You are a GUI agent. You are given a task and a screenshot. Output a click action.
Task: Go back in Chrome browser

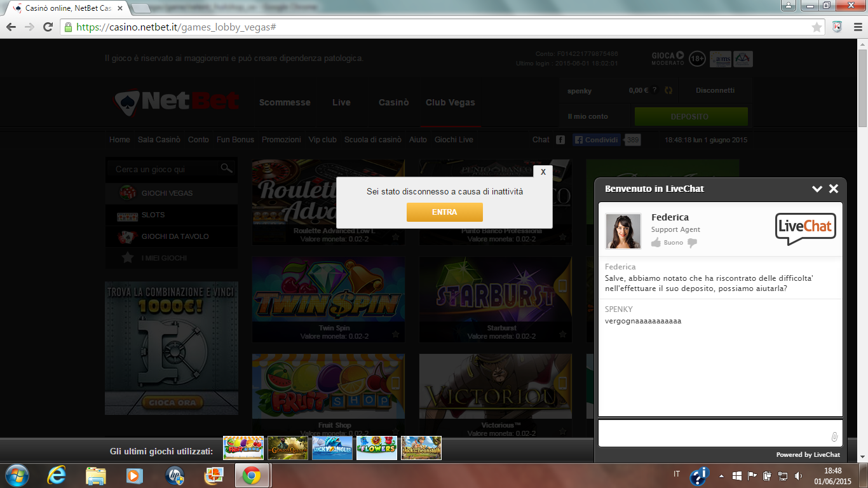pyautogui.click(x=11, y=27)
